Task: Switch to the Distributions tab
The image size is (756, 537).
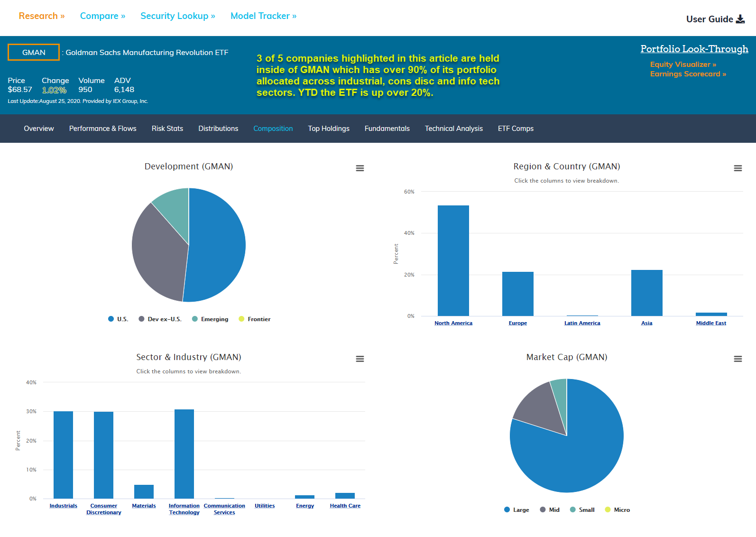Action: tap(218, 129)
